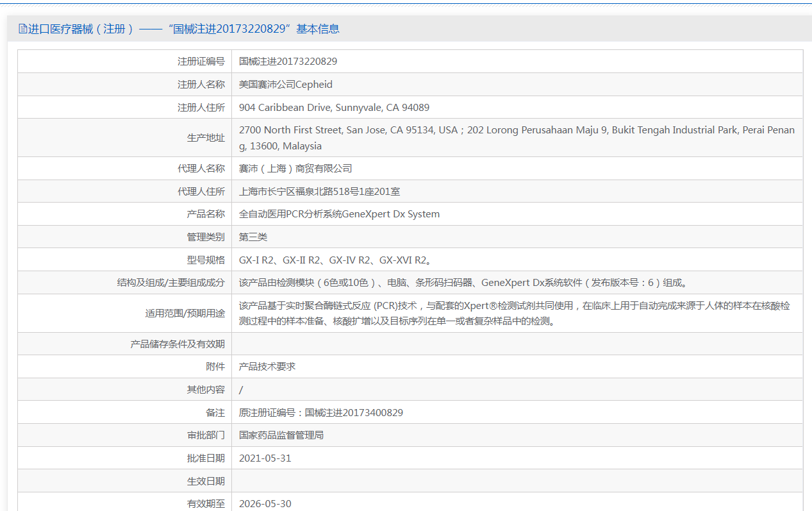Click the 产品名称 label
This screenshot has width=812, height=511.
(206, 214)
